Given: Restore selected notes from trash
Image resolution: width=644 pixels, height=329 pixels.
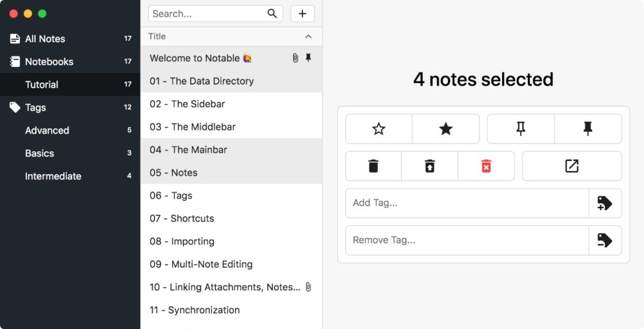Looking at the screenshot, I should point(429,166).
